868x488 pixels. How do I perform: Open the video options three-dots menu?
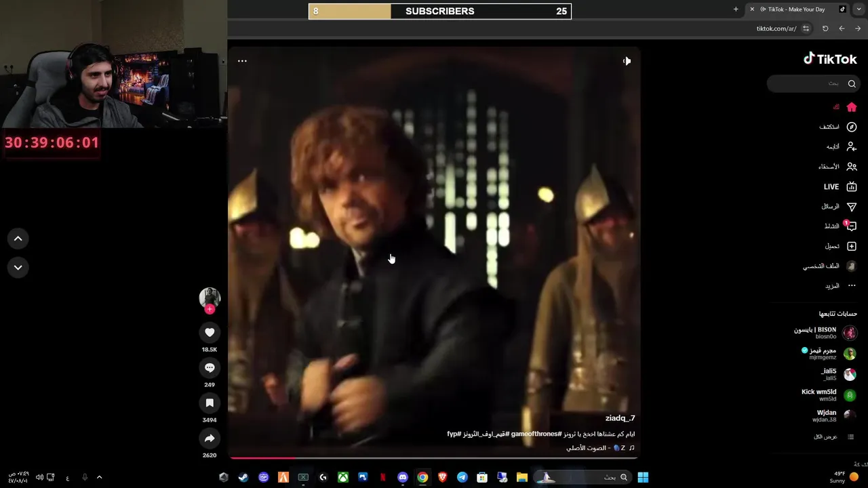point(242,61)
